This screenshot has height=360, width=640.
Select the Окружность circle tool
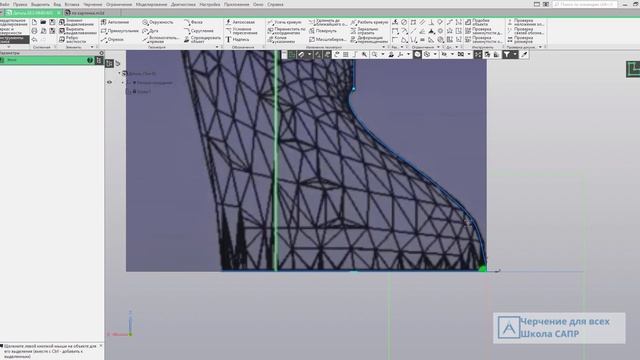pyautogui.click(x=158, y=22)
